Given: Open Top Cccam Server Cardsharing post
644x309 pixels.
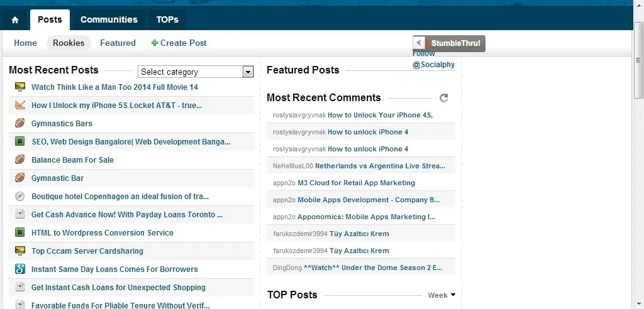Looking at the screenshot, I should coord(87,251).
